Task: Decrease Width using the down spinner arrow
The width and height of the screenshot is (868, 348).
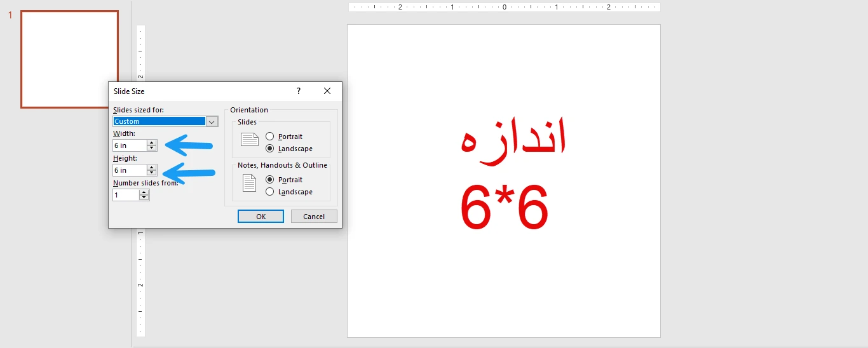Action: tap(151, 148)
